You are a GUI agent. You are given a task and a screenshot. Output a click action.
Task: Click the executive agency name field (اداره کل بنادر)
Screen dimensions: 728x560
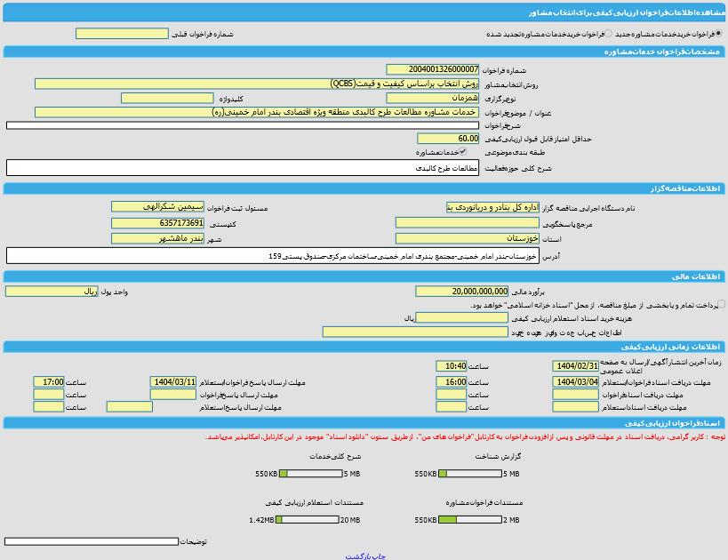[x=492, y=207]
